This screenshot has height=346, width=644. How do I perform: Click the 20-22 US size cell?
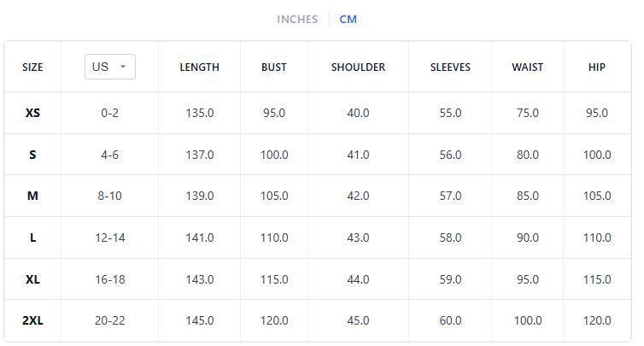click(109, 320)
